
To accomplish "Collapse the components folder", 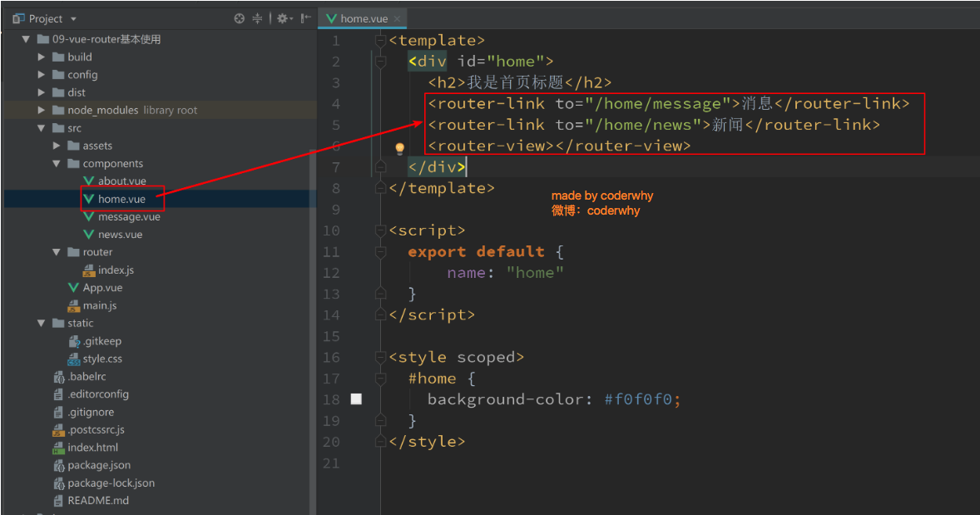I will pos(57,164).
